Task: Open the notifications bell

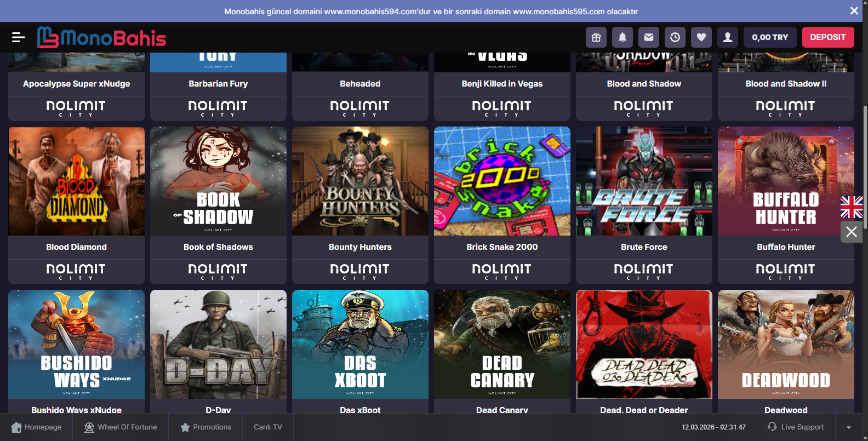Action: pos(623,37)
